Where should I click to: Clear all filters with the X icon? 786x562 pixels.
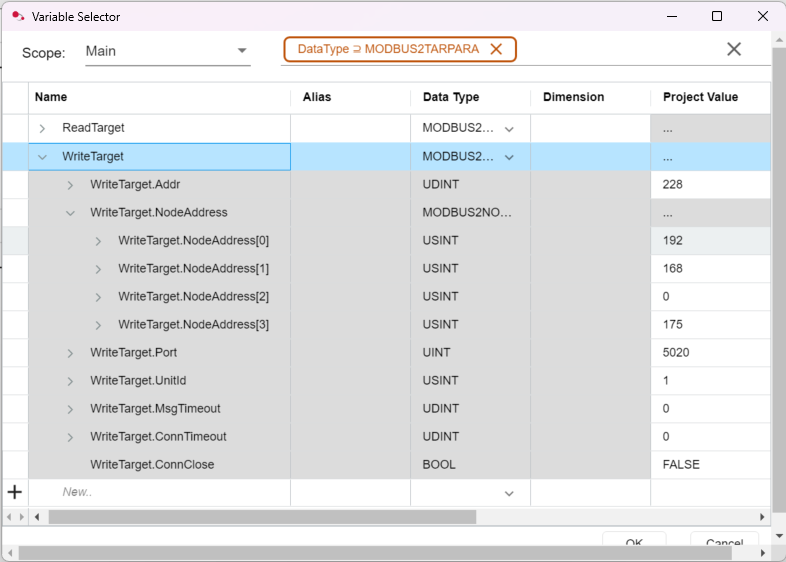[733, 49]
